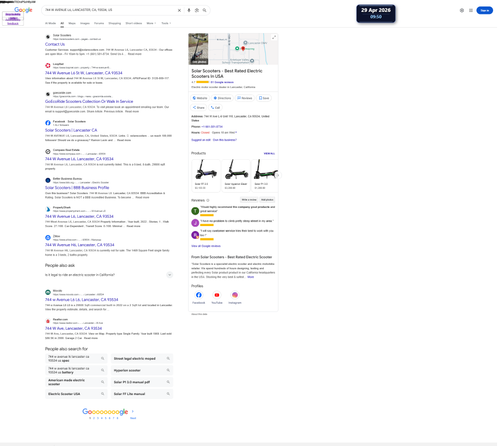Click Own this business? link

225,140
